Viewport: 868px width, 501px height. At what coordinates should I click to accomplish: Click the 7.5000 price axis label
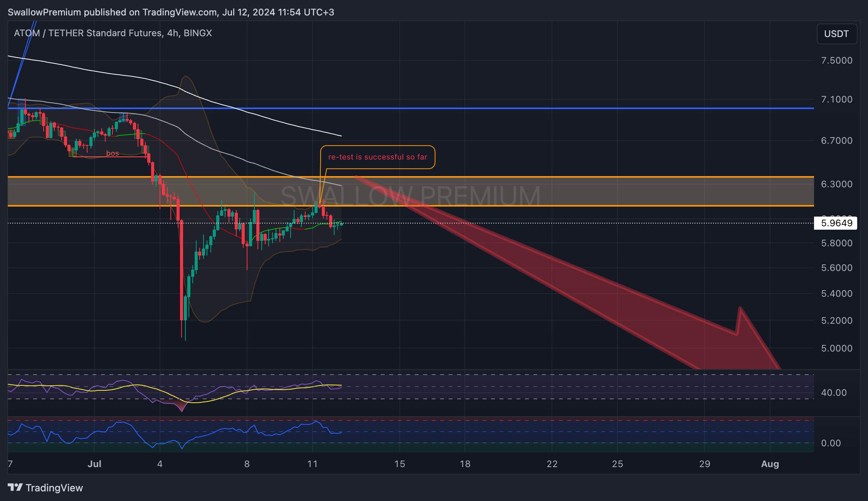837,61
